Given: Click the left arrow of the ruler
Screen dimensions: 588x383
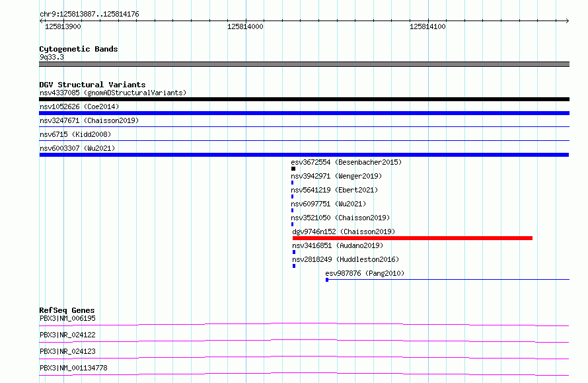Looking at the screenshot, I should pos(41,21).
